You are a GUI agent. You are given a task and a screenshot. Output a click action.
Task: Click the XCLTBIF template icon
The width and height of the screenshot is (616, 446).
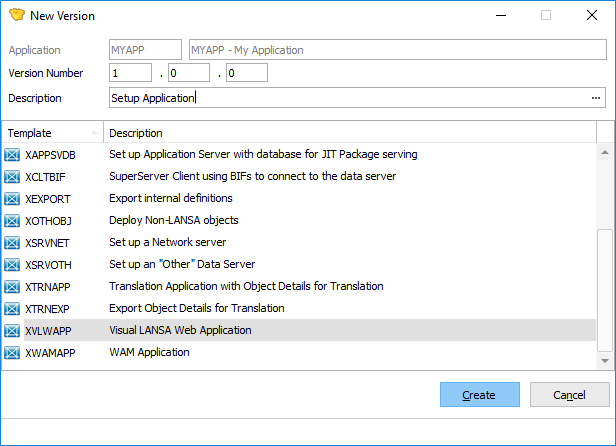pyautogui.click(x=12, y=177)
